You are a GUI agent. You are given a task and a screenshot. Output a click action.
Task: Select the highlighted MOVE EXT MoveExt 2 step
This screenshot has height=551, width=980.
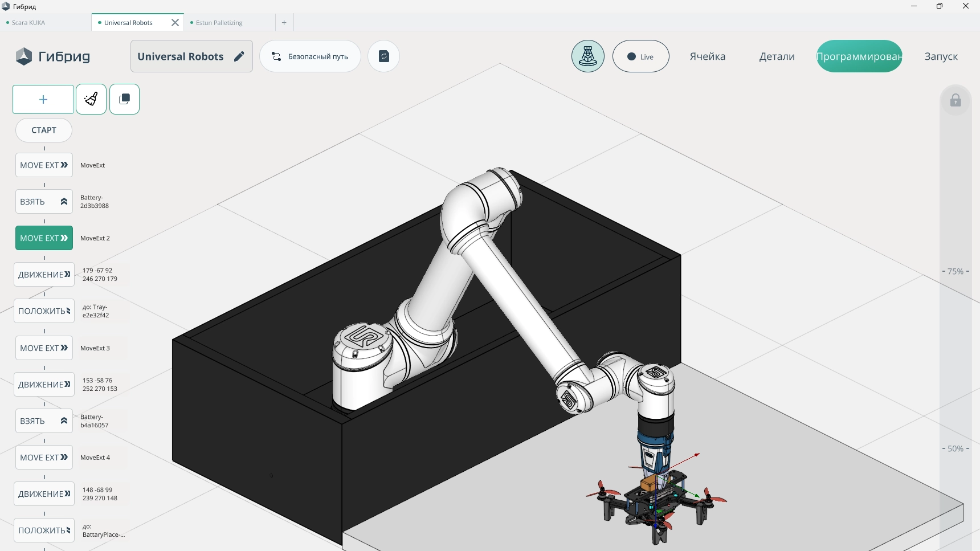point(44,238)
